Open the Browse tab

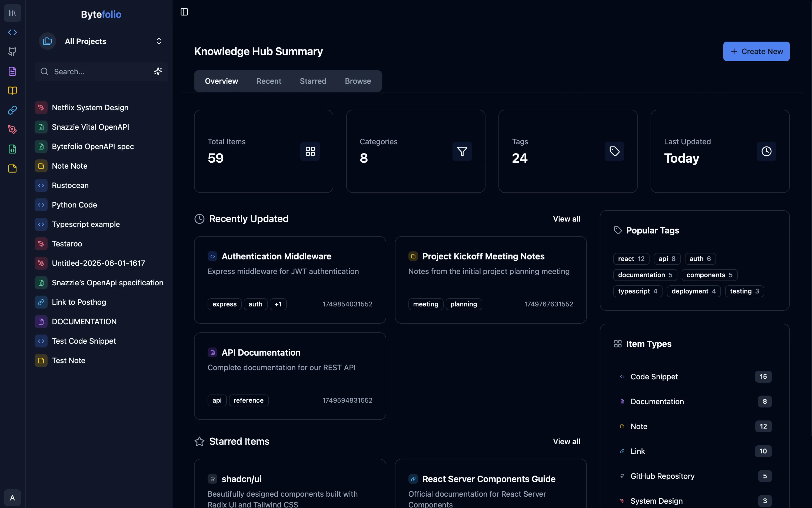(358, 81)
